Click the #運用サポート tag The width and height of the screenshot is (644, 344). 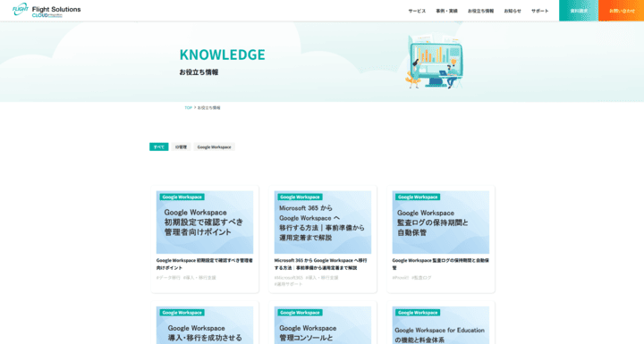coord(288,284)
